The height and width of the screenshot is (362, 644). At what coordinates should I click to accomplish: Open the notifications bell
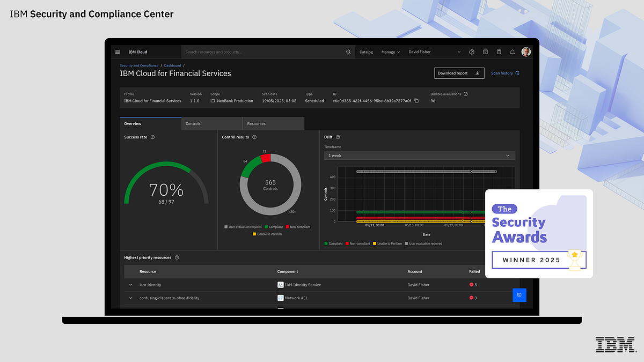(512, 52)
